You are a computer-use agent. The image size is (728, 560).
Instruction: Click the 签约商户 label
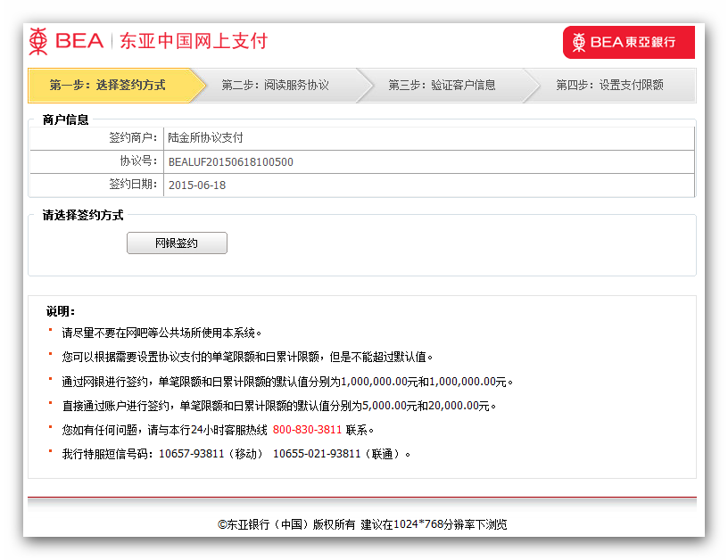click(x=133, y=138)
